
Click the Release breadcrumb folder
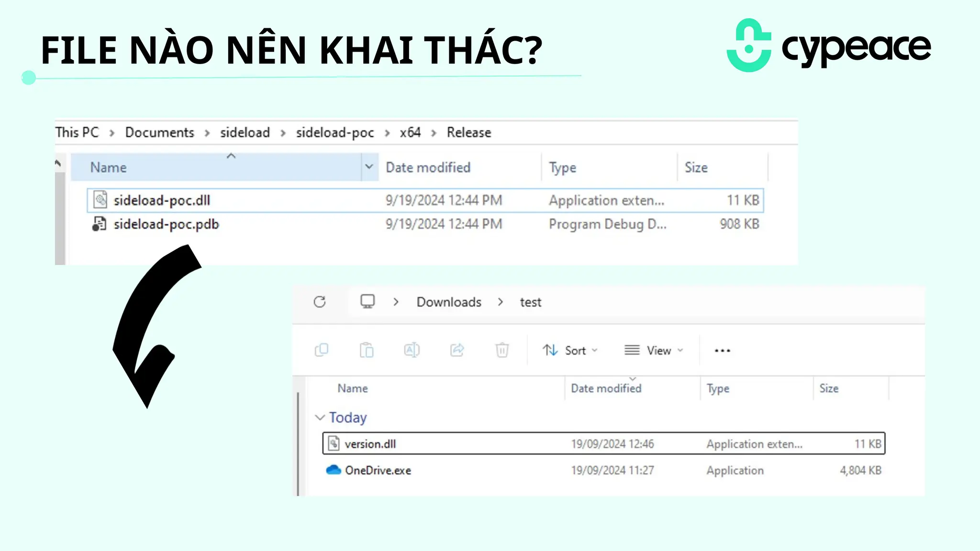click(x=469, y=132)
